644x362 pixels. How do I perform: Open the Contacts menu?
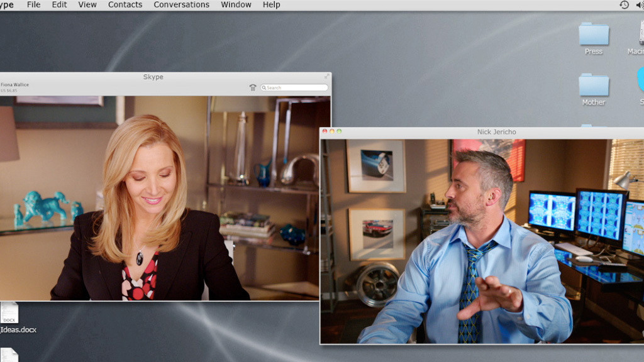click(x=125, y=5)
